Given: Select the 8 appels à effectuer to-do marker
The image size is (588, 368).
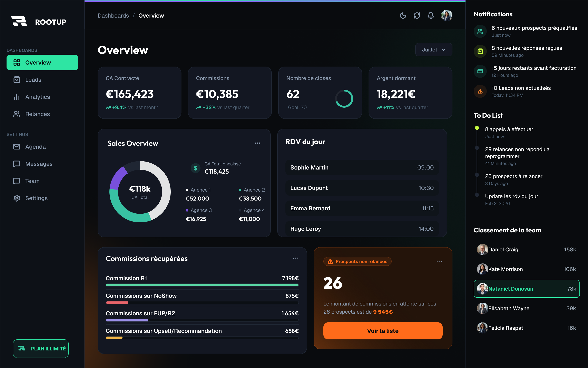Looking at the screenshot, I should tap(477, 128).
